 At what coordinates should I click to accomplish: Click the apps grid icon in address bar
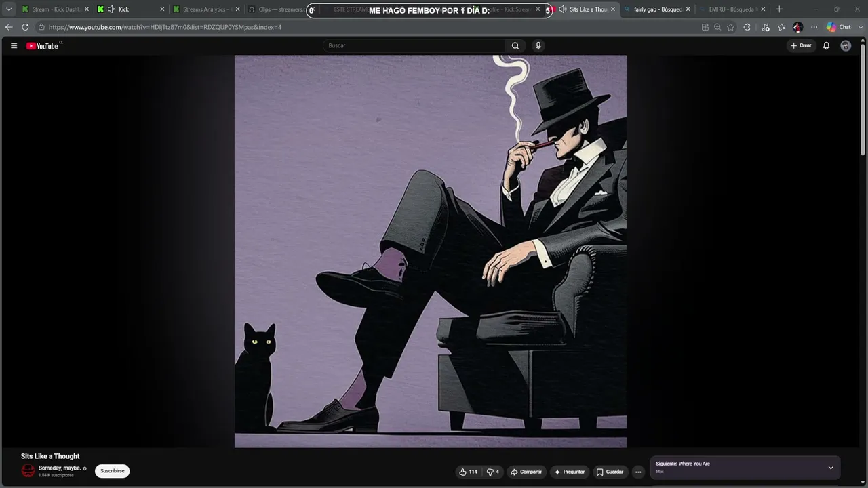click(705, 27)
